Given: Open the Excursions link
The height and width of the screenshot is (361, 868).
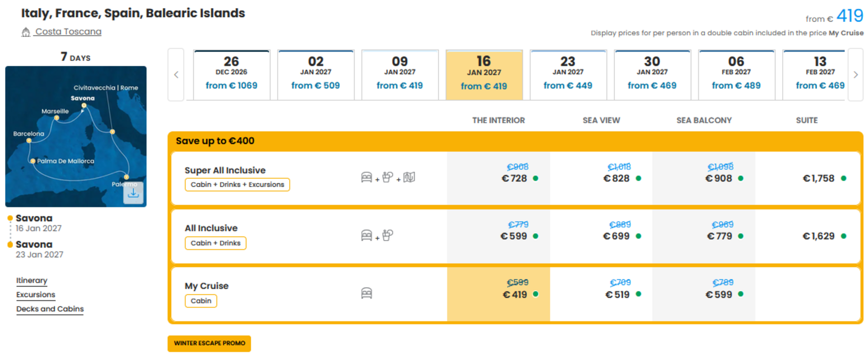Looking at the screenshot, I should click(36, 295).
